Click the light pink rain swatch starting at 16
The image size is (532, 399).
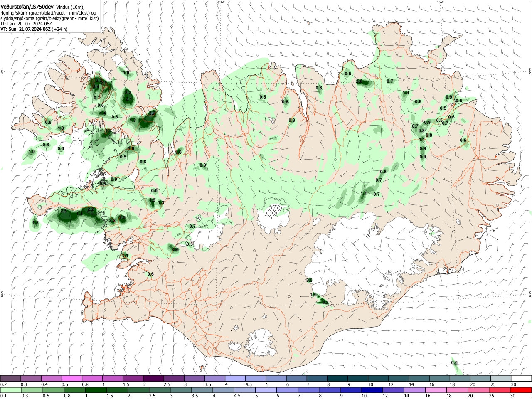point(436,390)
